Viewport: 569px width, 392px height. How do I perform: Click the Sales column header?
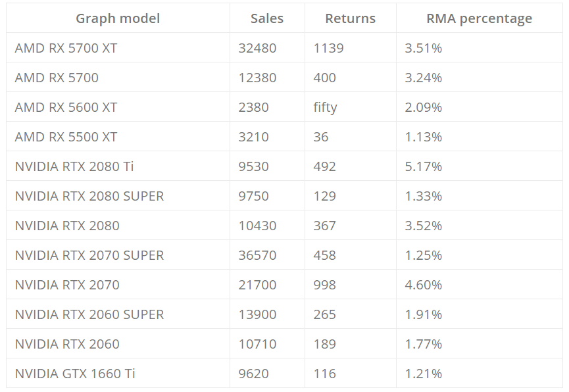pos(267,18)
